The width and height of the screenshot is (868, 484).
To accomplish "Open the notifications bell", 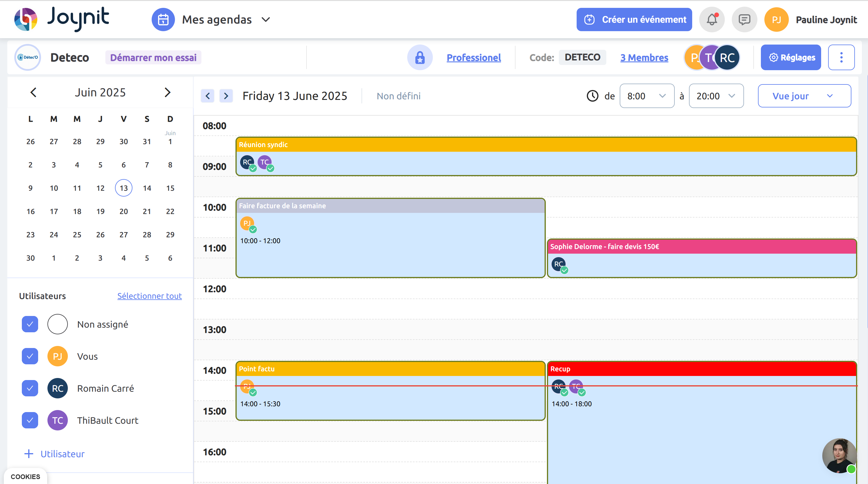I will pyautogui.click(x=712, y=20).
